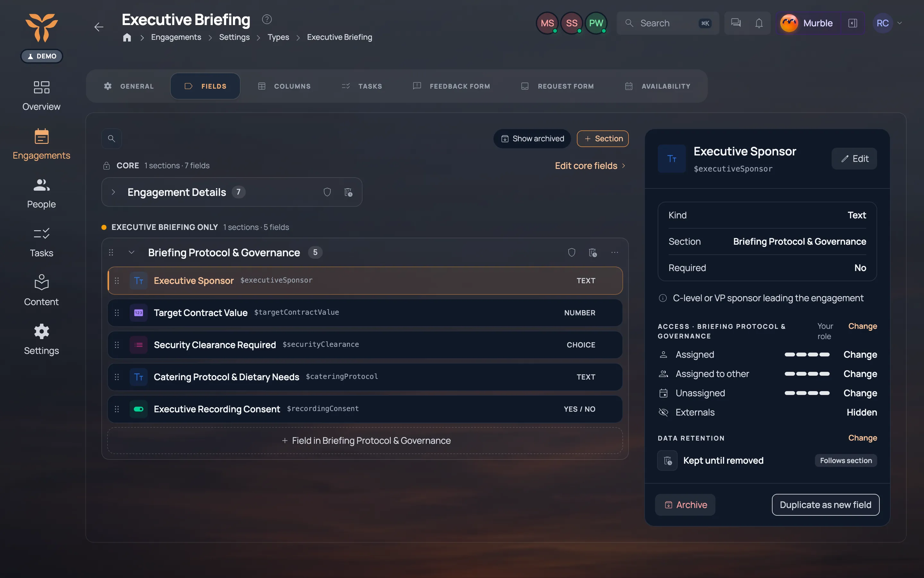Screen dimensions: 924x578
Task: Click the field search magnifier button
Action: click(x=112, y=138)
